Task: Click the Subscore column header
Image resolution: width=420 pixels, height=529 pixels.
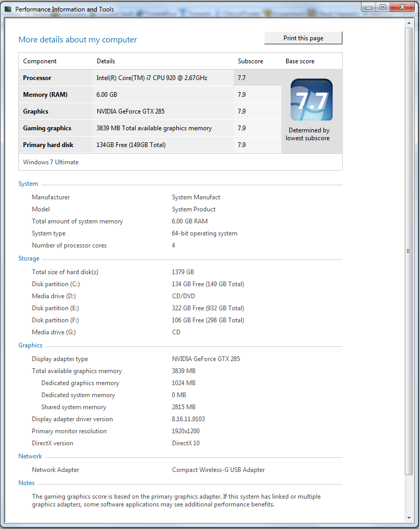Action: point(251,61)
